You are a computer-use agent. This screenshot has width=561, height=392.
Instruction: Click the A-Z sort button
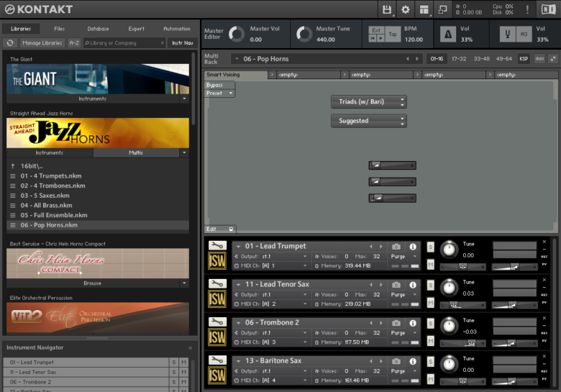tap(74, 43)
